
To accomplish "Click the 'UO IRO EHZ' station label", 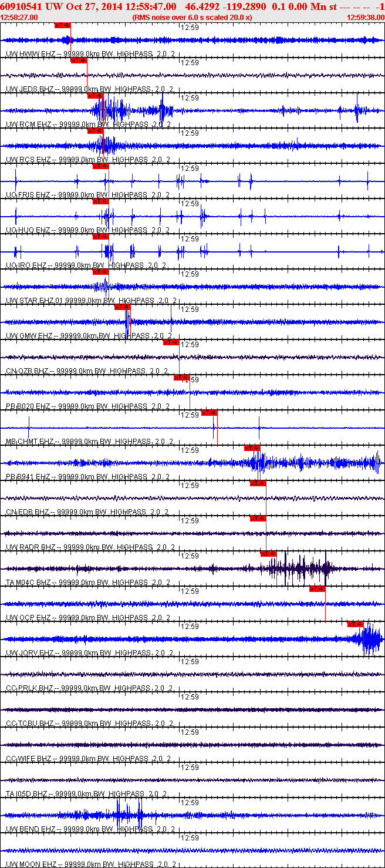I will click(26, 265).
